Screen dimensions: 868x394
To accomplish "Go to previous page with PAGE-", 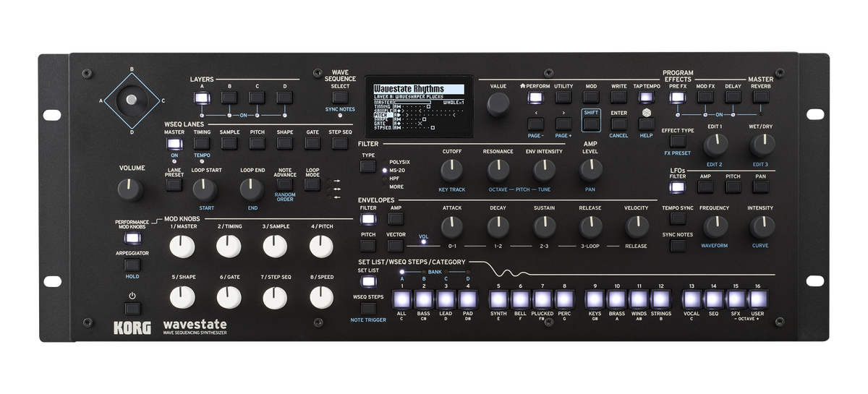I will [535, 124].
